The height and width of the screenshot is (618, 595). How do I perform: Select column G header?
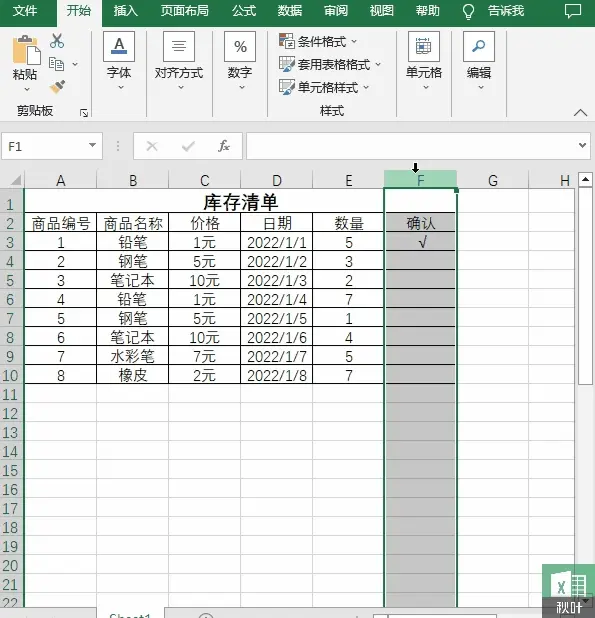493,180
